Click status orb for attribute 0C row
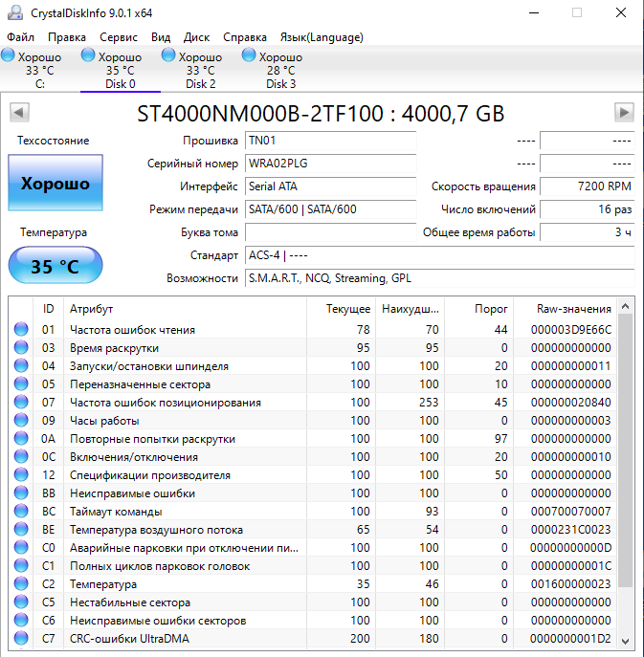The image size is (644, 657). pyautogui.click(x=21, y=456)
